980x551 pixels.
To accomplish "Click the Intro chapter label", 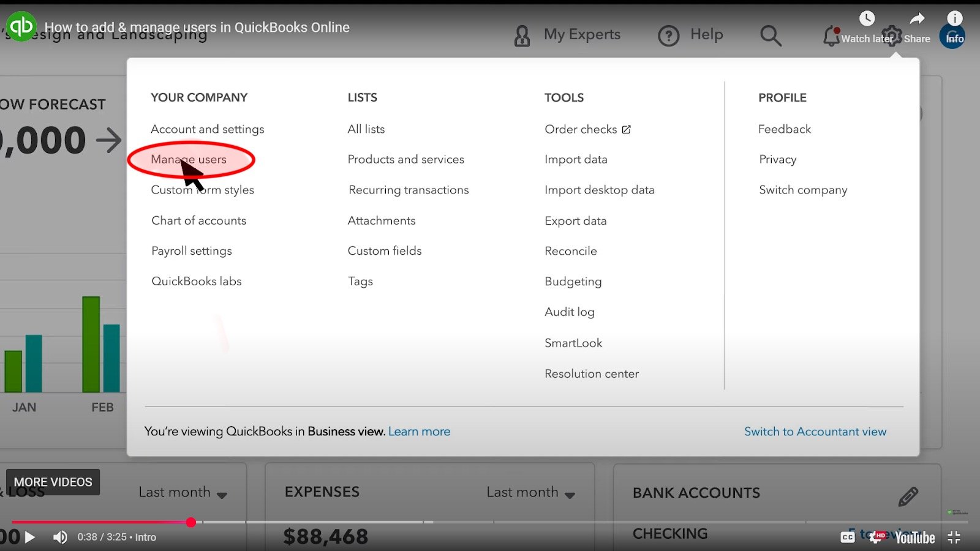I will 146,537.
